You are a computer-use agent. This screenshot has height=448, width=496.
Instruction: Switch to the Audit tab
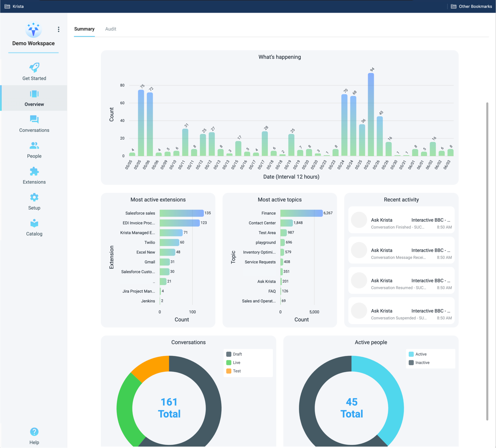110,29
